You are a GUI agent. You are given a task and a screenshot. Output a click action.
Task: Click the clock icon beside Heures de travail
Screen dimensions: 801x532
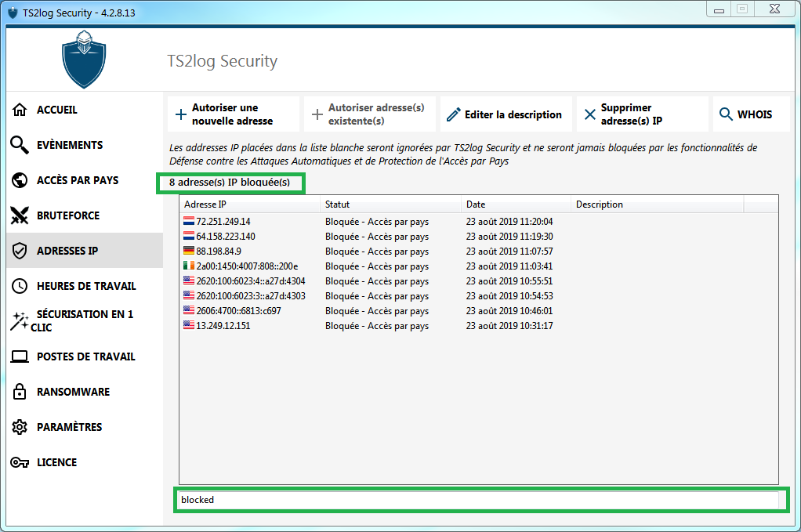pyautogui.click(x=20, y=286)
